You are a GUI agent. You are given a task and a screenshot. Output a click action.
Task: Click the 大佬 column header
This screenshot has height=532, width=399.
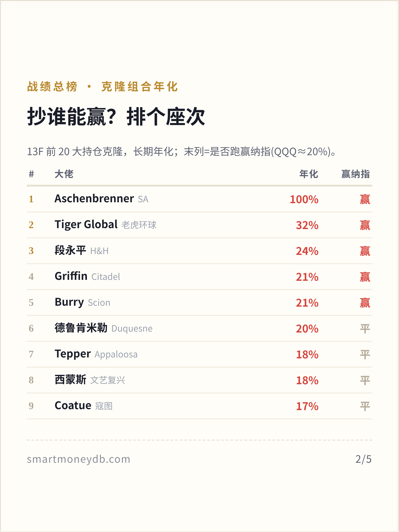pos(64,174)
